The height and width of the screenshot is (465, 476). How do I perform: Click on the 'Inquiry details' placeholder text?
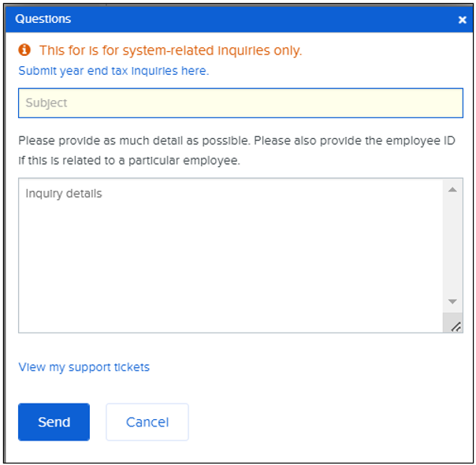pyautogui.click(x=64, y=193)
